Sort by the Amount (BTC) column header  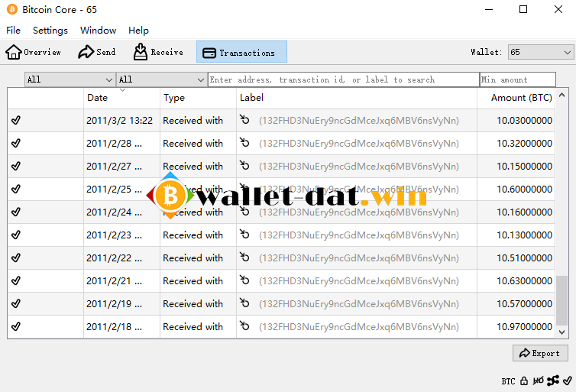516,98
